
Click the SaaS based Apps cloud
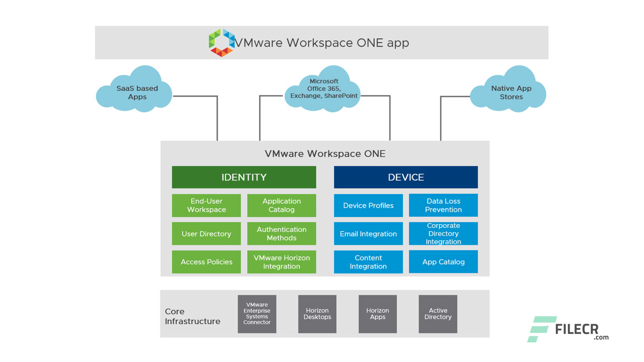click(134, 89)
